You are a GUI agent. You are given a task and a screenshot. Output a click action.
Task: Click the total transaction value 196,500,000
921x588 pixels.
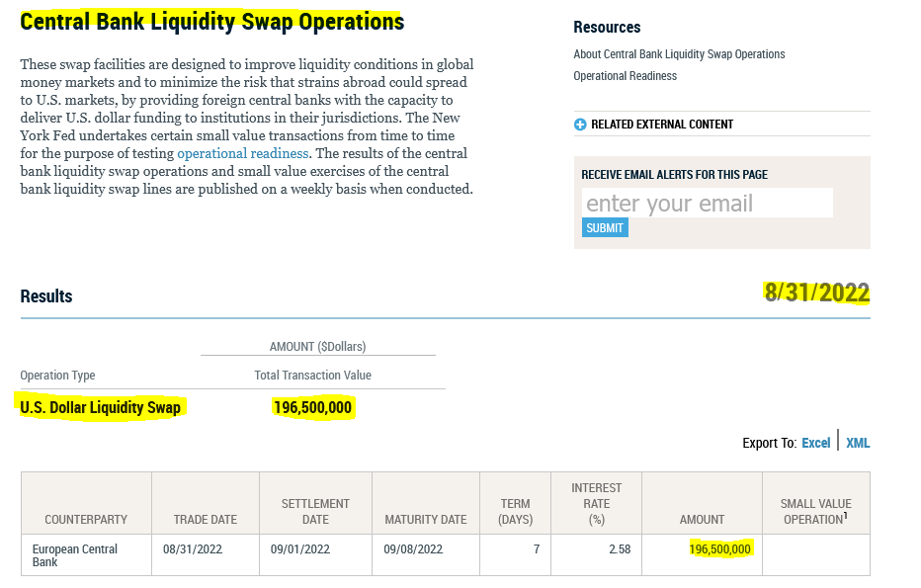click(x=312, y=407)
